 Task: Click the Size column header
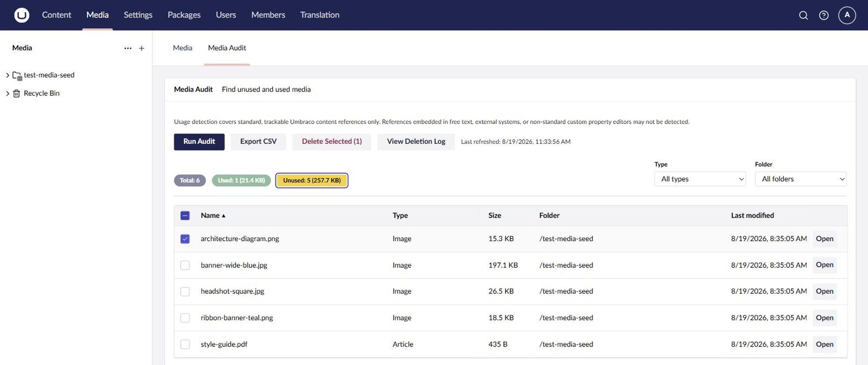(x=495, y=215)
